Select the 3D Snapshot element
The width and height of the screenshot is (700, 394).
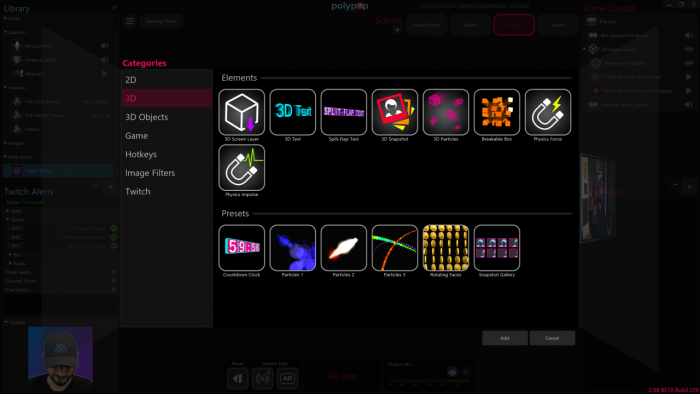[395, 112]
